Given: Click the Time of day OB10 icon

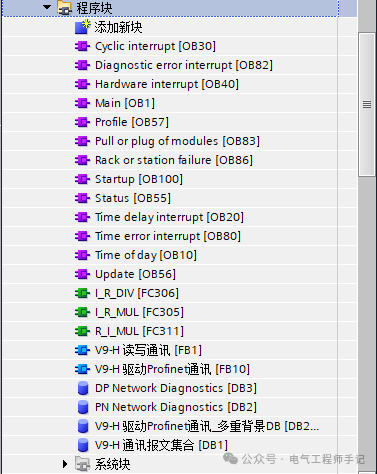Looking at the screenshot, I should point(82,255).
